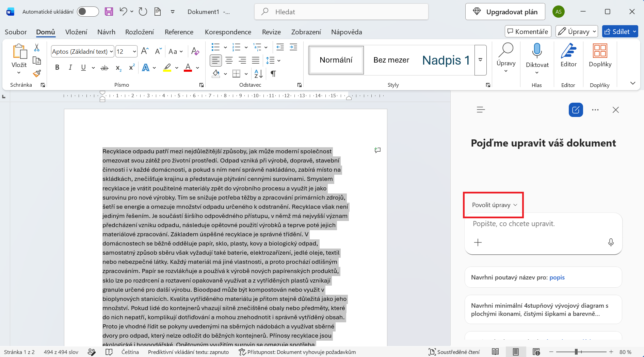
Task: Align the paragraph to the right
Action: 242,61
